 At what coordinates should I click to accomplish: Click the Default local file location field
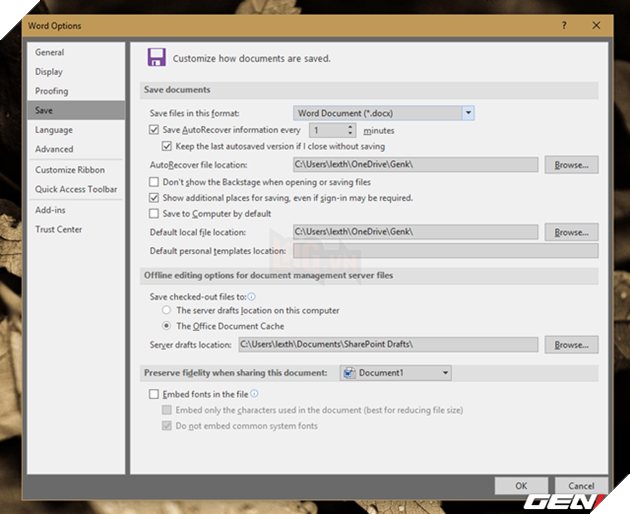415,232
